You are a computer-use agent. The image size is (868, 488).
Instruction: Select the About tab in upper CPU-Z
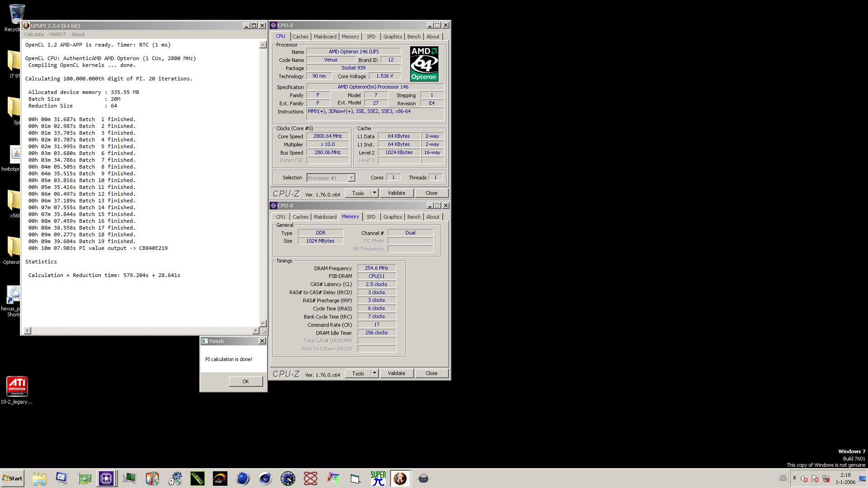tap(433, 37)
